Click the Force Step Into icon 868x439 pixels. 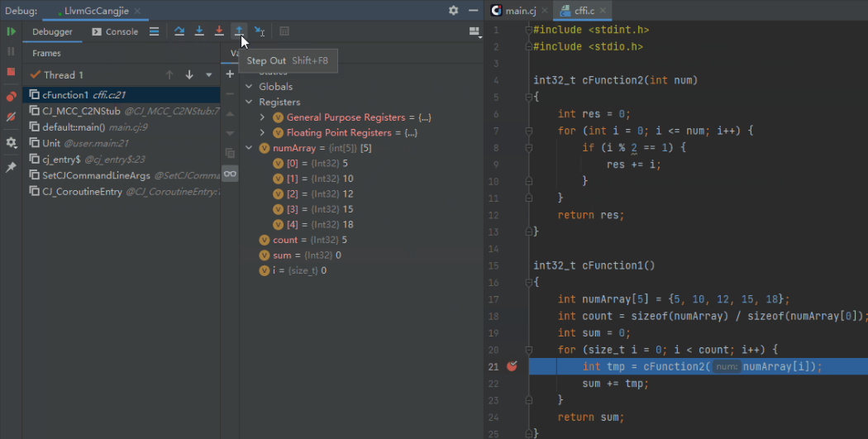[219, 31]
